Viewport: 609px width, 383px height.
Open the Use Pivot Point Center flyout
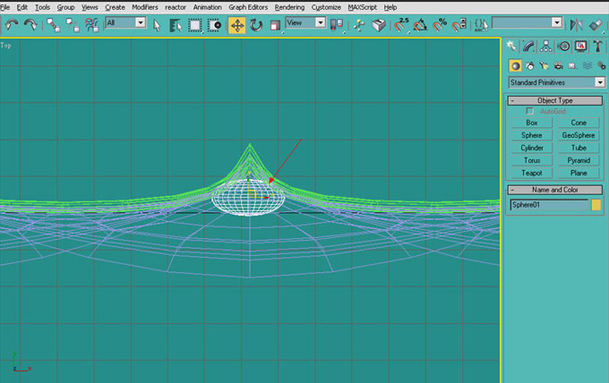click(x=336, y=26)
